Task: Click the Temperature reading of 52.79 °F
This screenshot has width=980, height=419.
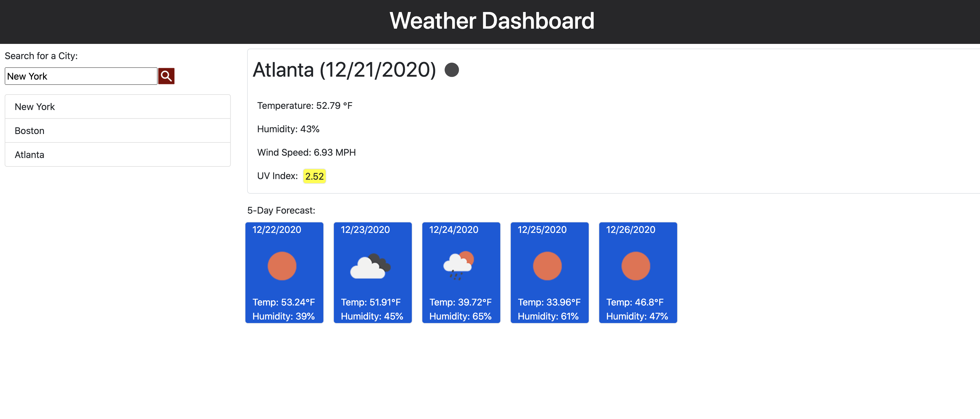Action: click(305, 105)
